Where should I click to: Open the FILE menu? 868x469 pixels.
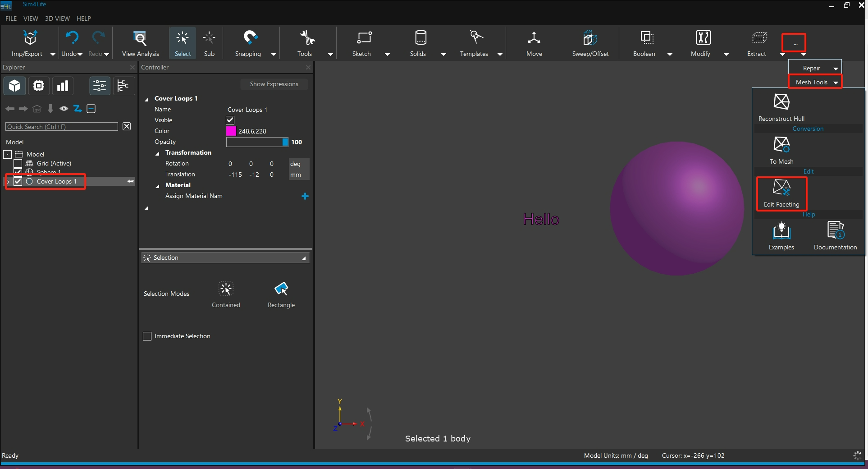point(11,18)
